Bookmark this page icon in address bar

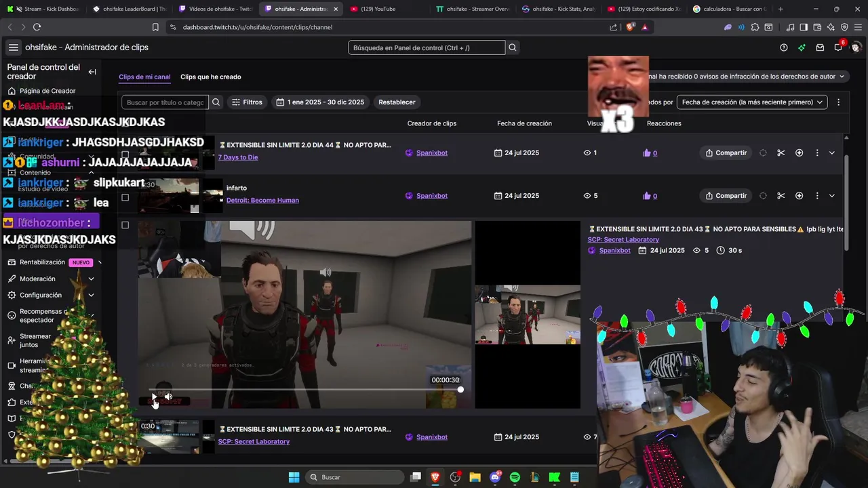pyautogui.click(x=155, y=27)
